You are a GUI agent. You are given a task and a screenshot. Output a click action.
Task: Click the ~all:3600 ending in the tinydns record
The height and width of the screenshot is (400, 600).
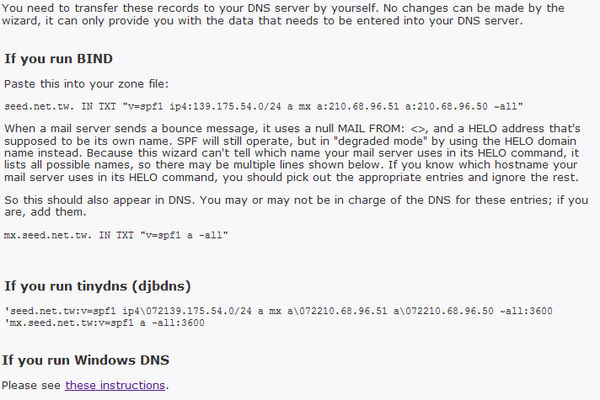pyautogui.click(x=526, y=310)
